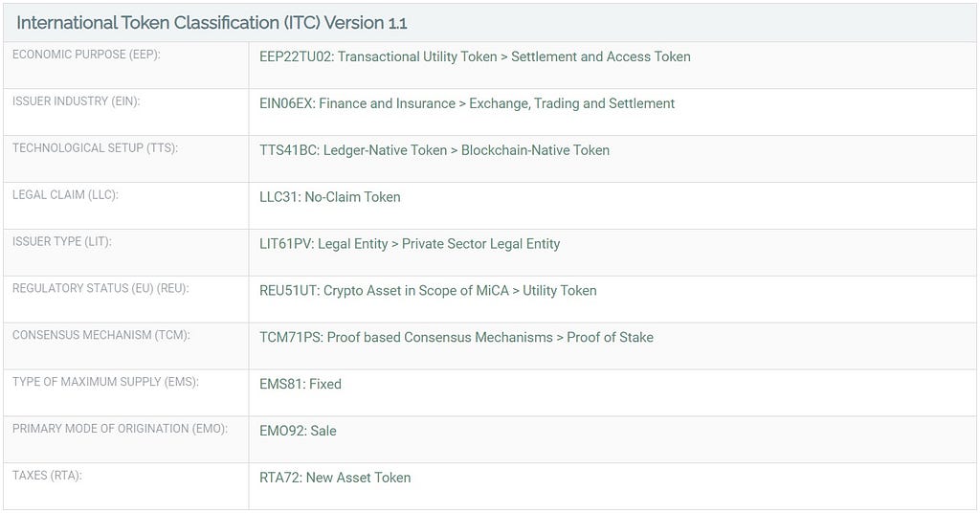The height and width of the screenshot is (513, 980).
Task: Click the International Token Classification header title
Action: click(212, 23)
